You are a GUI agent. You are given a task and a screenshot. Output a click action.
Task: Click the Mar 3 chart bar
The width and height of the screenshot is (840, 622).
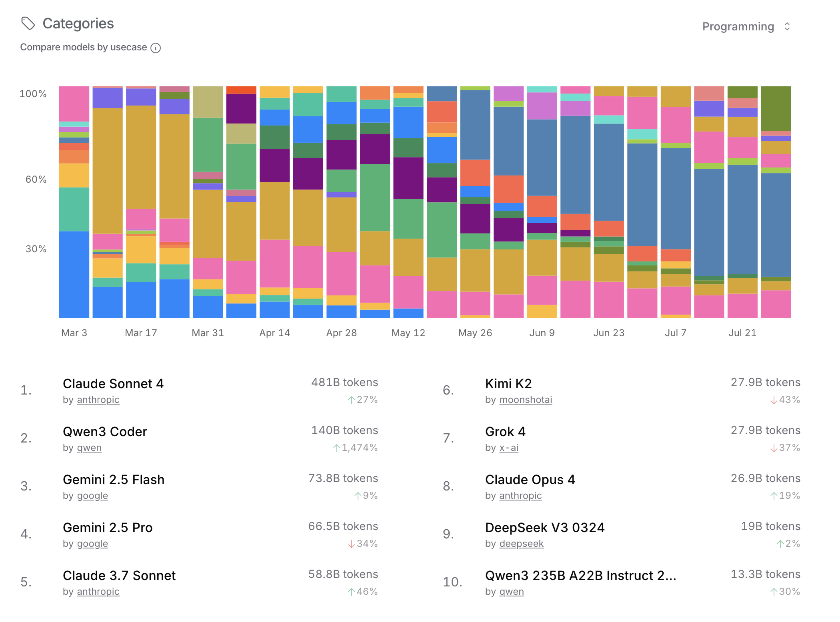click(x=74, y=202)
